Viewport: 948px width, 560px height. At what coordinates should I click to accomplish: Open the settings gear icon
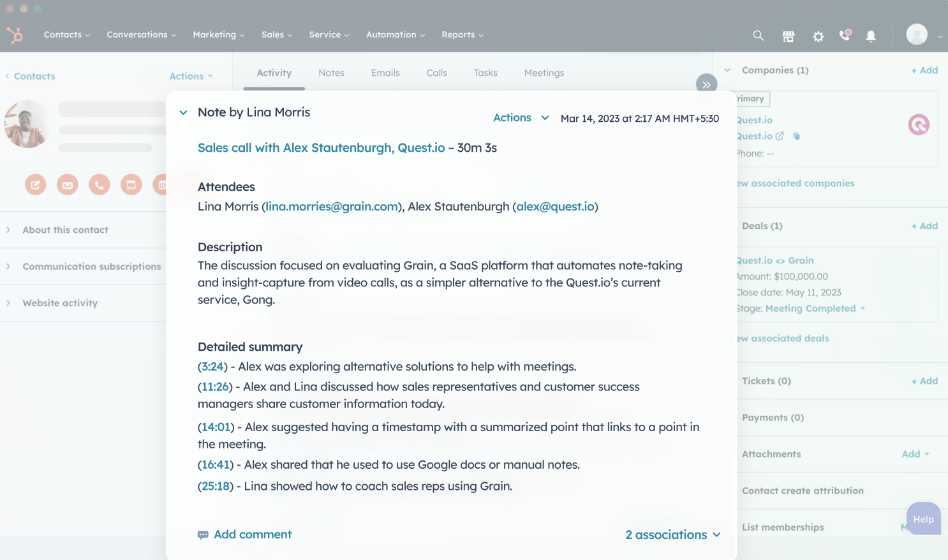point(818,36)
